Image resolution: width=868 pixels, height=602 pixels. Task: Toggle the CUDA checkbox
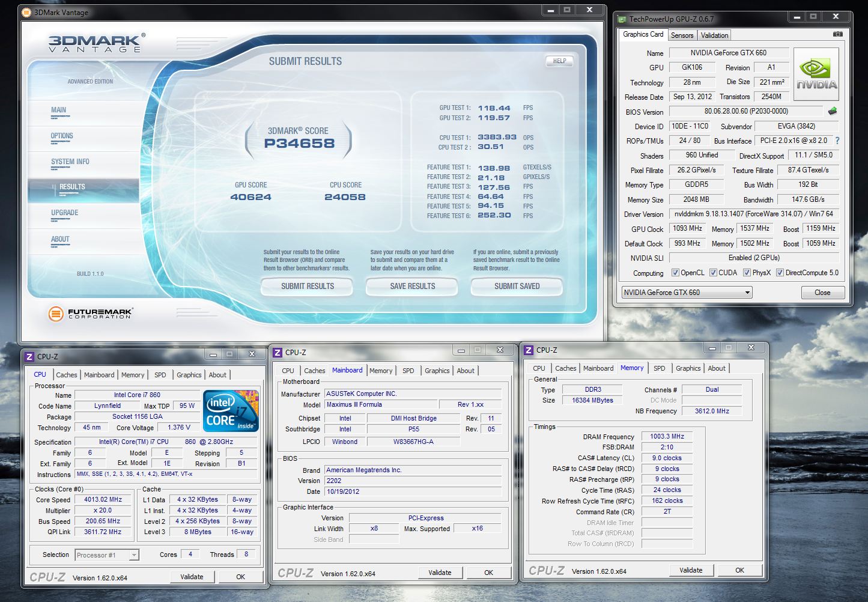coord(713,273)
